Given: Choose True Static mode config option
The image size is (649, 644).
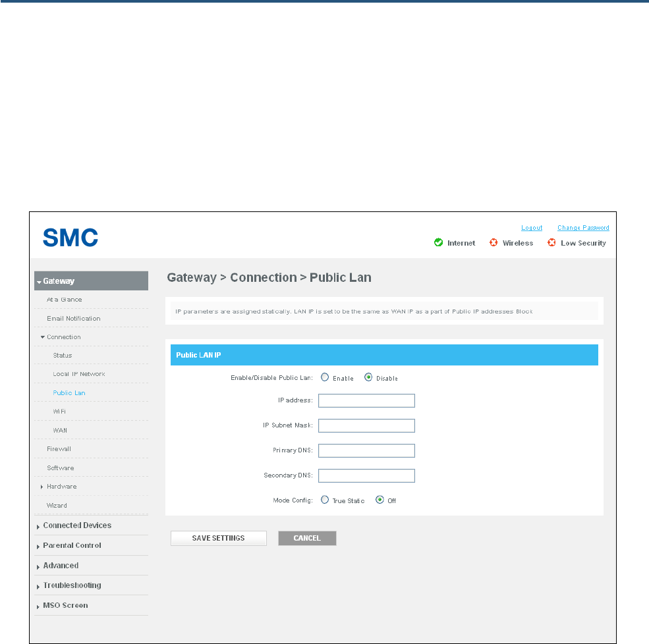Looking at the screenshot, I should [x=325, y=500].
